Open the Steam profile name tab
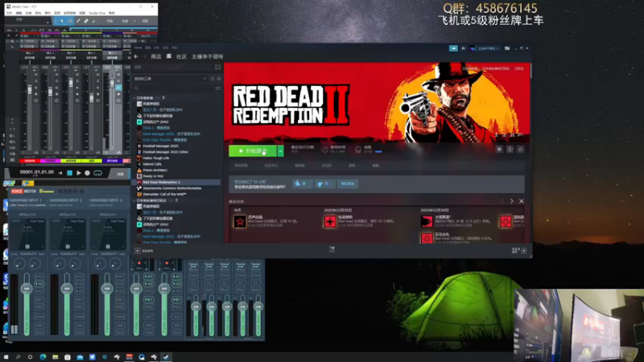The width and height of the screenshot is (644, 362). (208, 56)
